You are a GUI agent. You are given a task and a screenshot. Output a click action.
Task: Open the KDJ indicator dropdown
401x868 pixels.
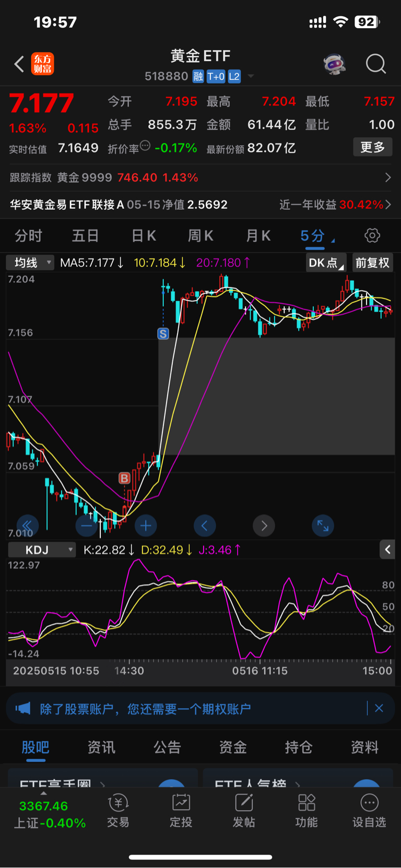point(42,550)
